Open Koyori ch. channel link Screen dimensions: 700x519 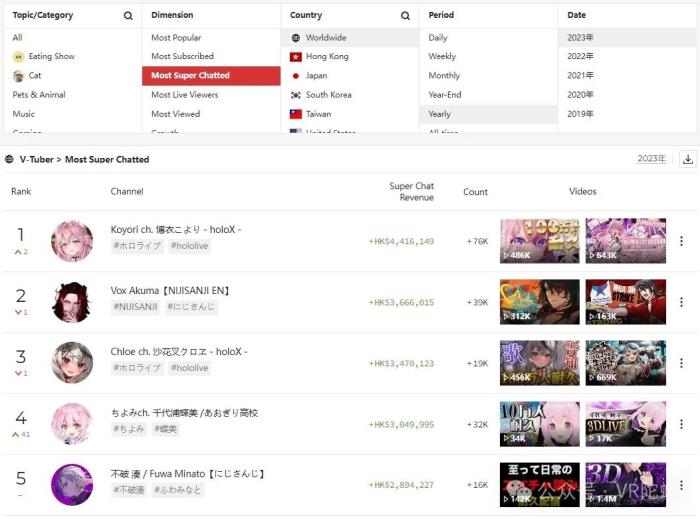pos(175,229)
